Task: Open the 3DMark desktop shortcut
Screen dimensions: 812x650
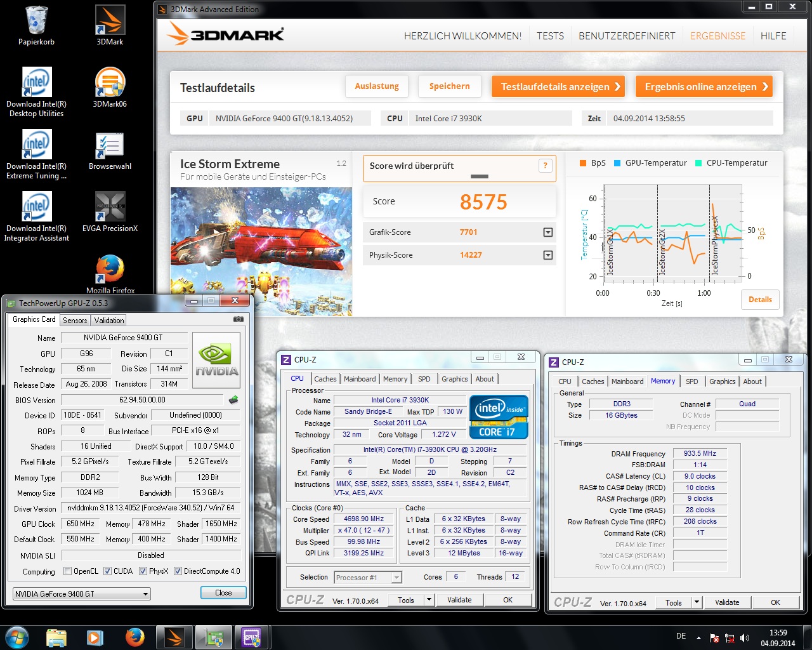Action: point(110,25)
